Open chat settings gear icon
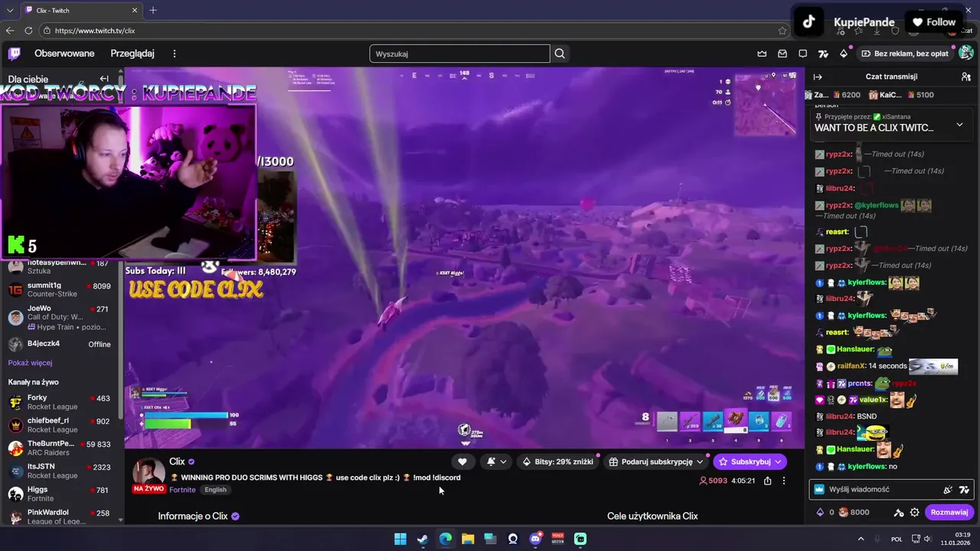980x551 pixels. [914, 513]
